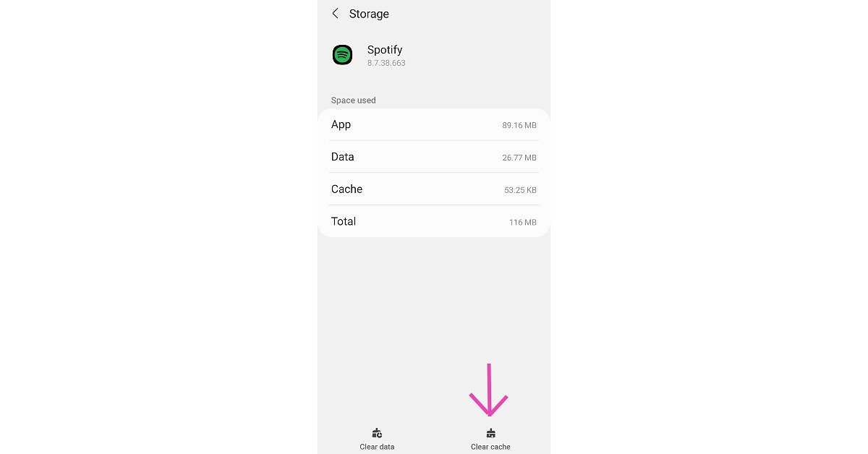The image size is (868, 454).
Task: Select the Cache row label
Action: click(x=346, y=189)
